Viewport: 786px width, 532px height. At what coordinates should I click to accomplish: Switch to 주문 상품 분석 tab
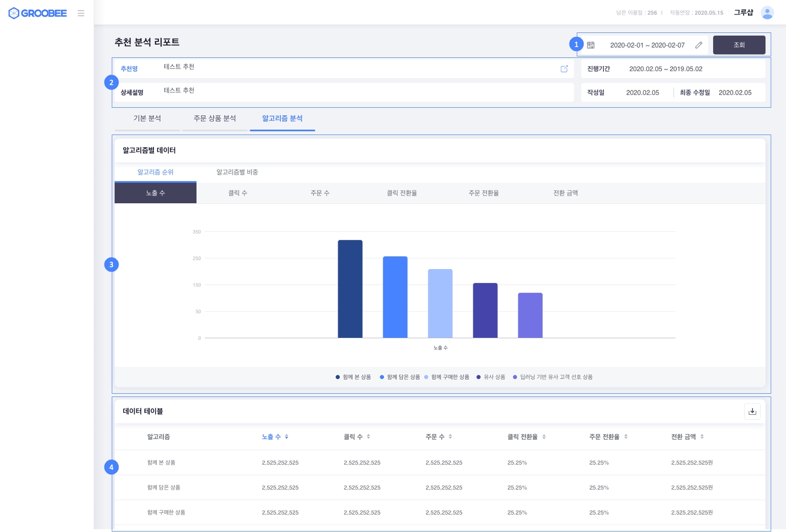click(x=215, y=119)
